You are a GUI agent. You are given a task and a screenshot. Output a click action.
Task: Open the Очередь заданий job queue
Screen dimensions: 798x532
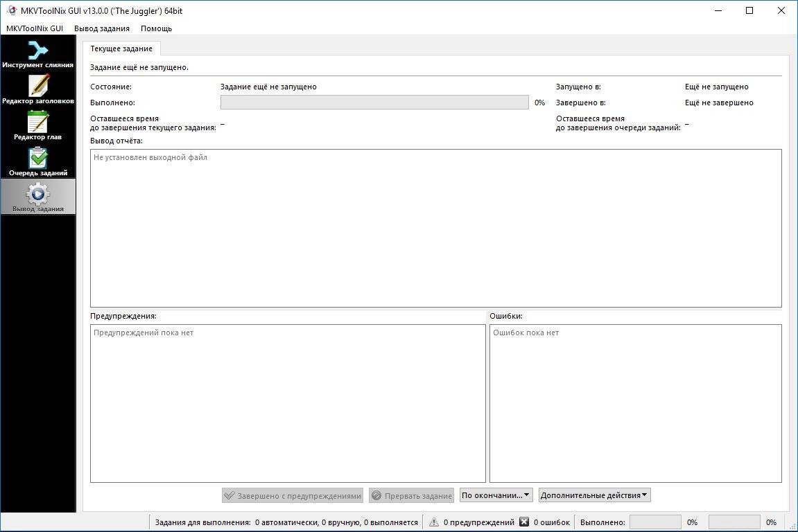[37, 161]
